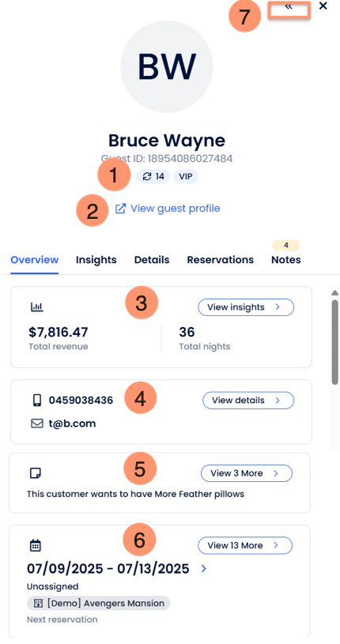The height and width of the screenshot is (644, 340).
Task: Collapse panel with double chevron icon
Action: [289, 7]
